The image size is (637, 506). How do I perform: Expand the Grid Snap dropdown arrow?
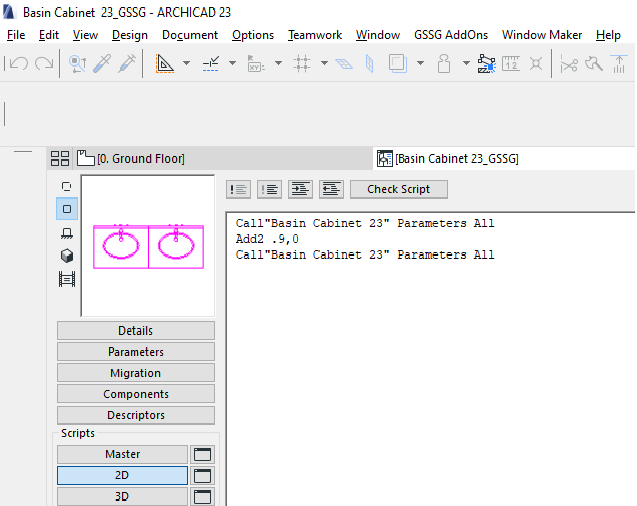coord(324,63)
